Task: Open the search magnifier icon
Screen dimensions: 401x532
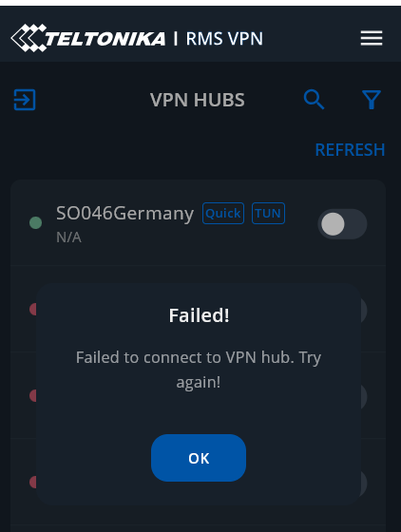Action: pyautogui.click(x=315, y=100)
